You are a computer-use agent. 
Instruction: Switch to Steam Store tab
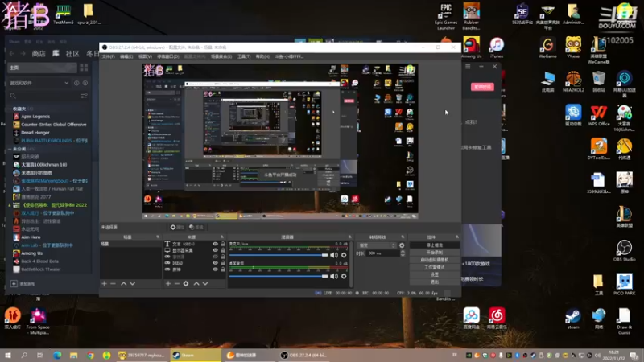point(39,54)
